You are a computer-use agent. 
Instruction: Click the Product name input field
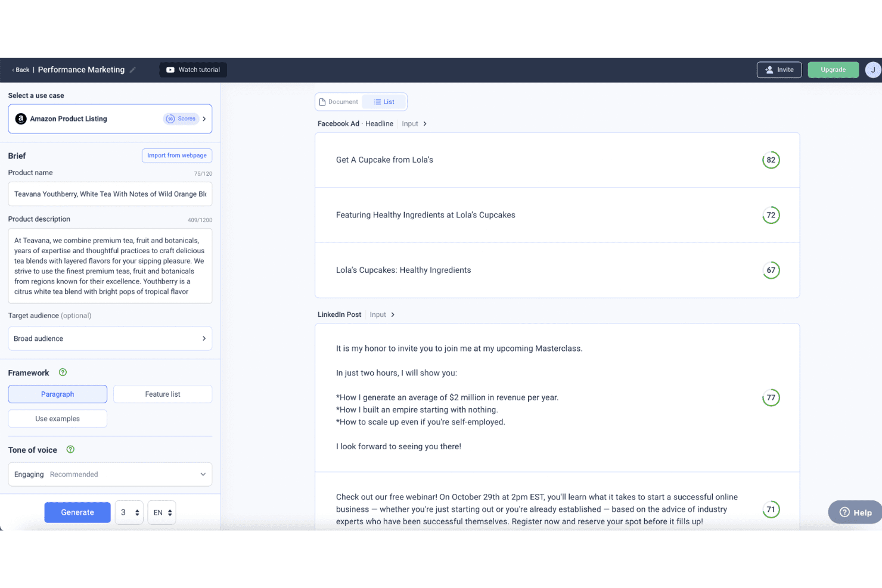pyautogui.click(x=110, y=194)
